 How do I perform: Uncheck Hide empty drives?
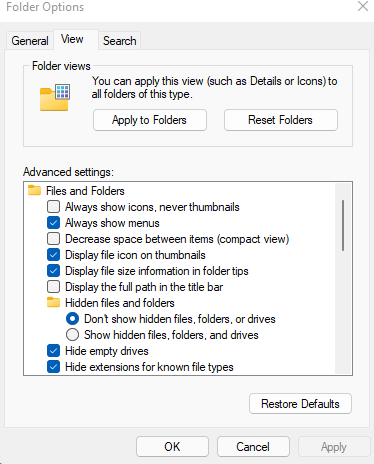[x=53, y=351]
